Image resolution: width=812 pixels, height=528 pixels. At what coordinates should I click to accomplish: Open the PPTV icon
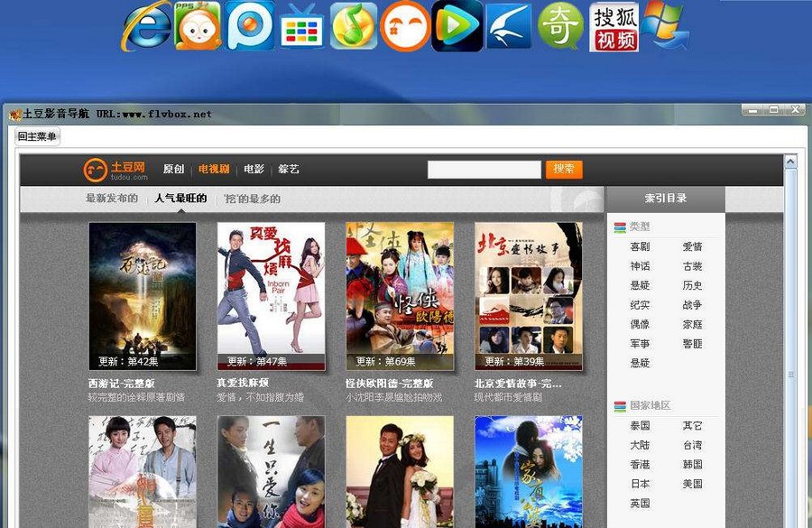(x=249, y=25)
